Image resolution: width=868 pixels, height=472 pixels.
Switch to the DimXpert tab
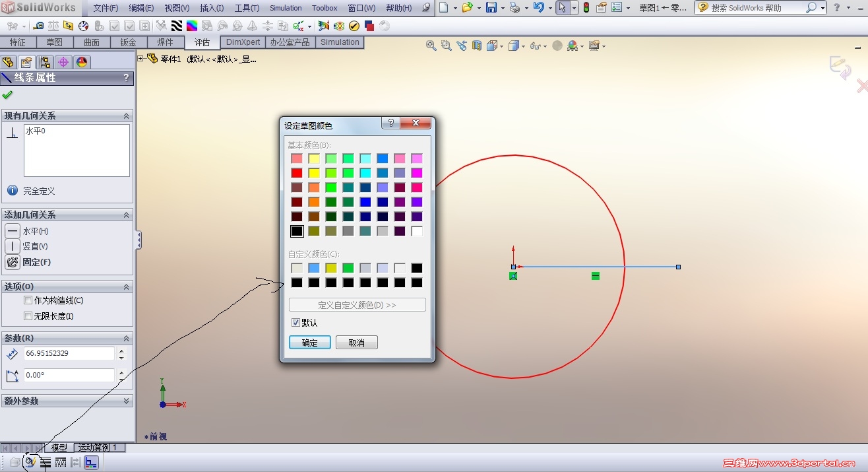click(x=243, y=42)
